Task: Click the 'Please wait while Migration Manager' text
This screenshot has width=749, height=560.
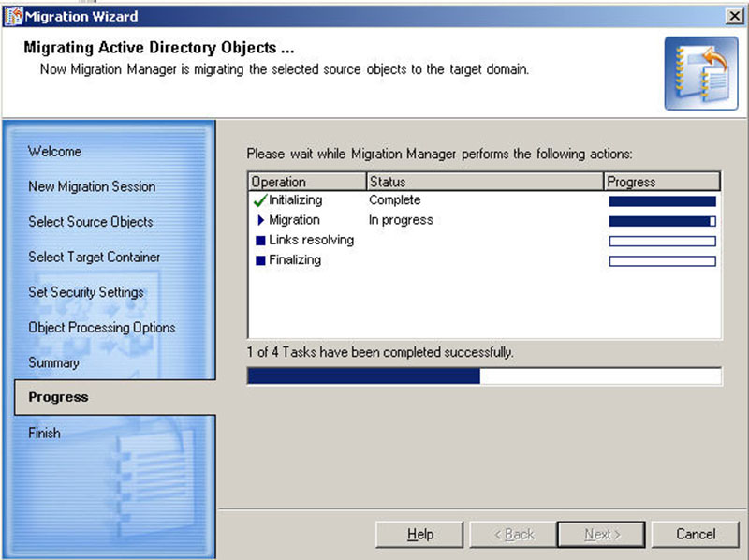Action: pyautogui.click(x=439, y=154)
